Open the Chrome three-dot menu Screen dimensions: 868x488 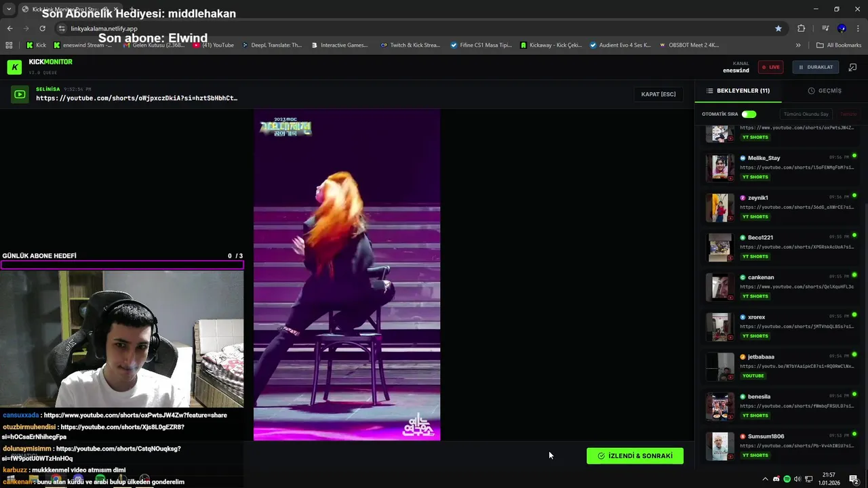[858, 28]
